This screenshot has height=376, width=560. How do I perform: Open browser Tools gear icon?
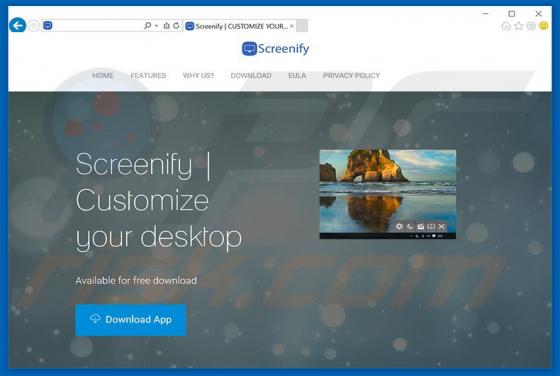531,26
